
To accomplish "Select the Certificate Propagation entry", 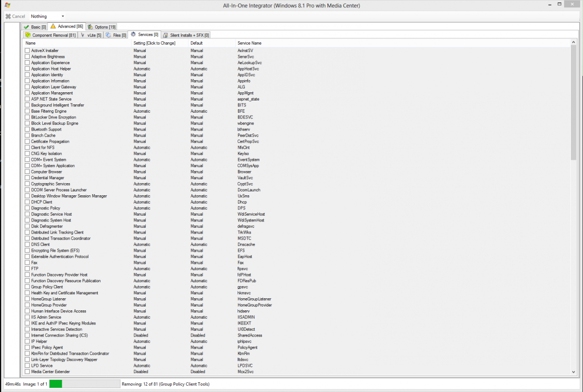I will [50, 141].
